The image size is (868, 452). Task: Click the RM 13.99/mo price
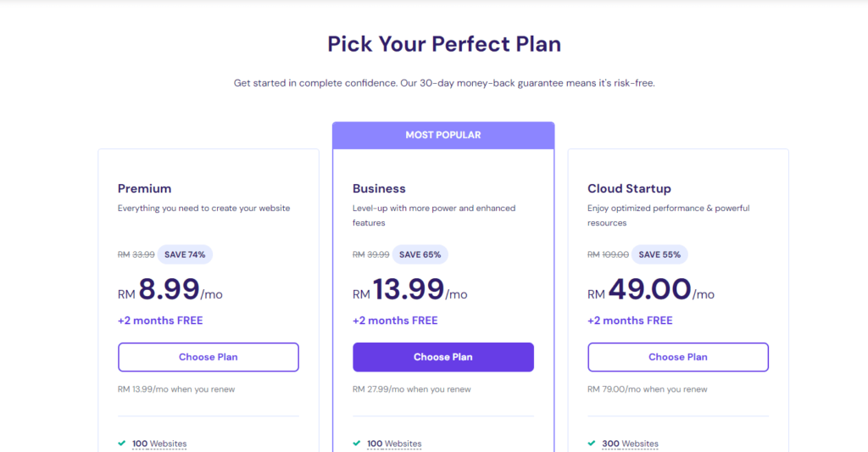[x=410, y=291]
